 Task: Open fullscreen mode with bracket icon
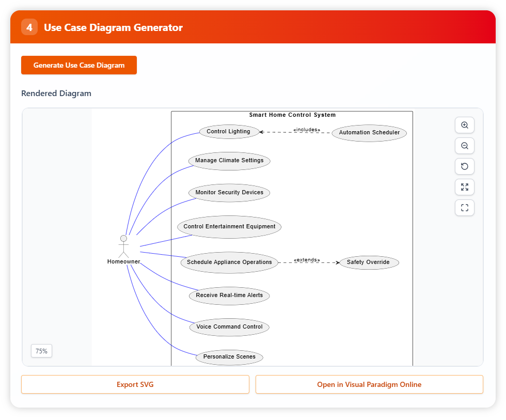[464, 208]
